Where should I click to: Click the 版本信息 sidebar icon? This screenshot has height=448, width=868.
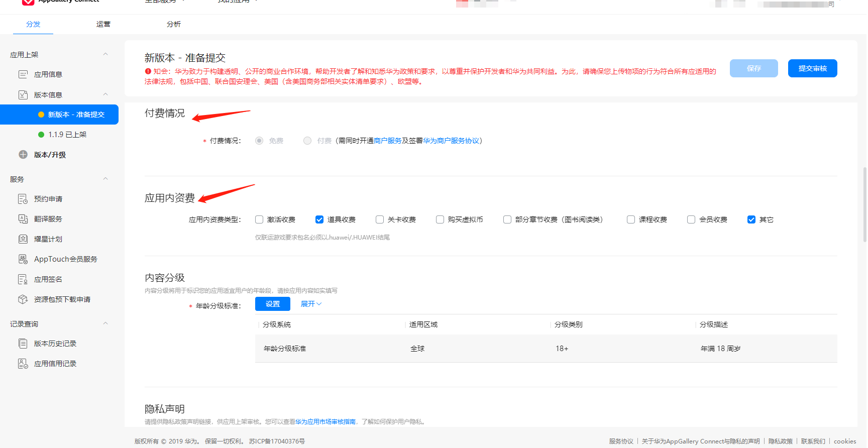pyautogui.click(x=23, y=94)
